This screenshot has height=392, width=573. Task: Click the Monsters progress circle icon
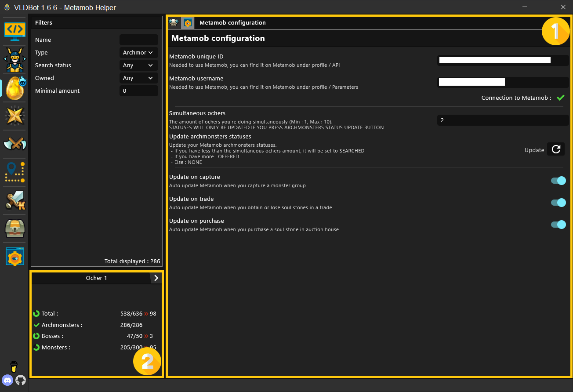[36, 348]
